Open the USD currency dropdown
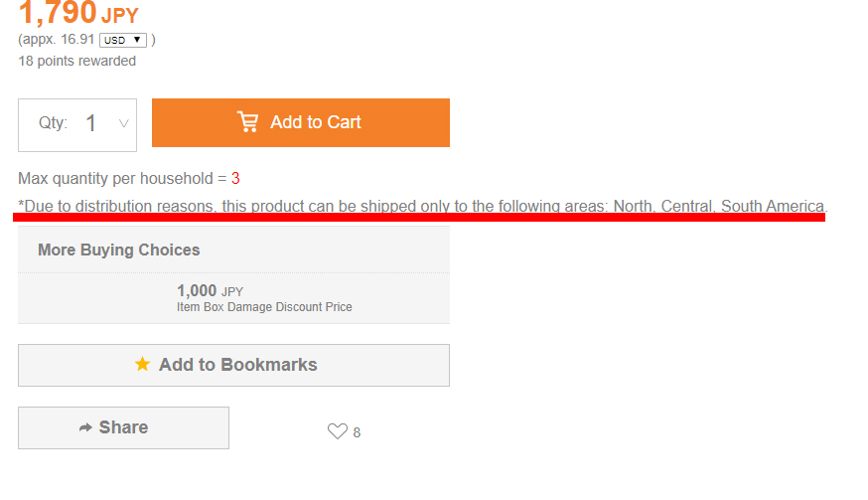 click(123, 40)
